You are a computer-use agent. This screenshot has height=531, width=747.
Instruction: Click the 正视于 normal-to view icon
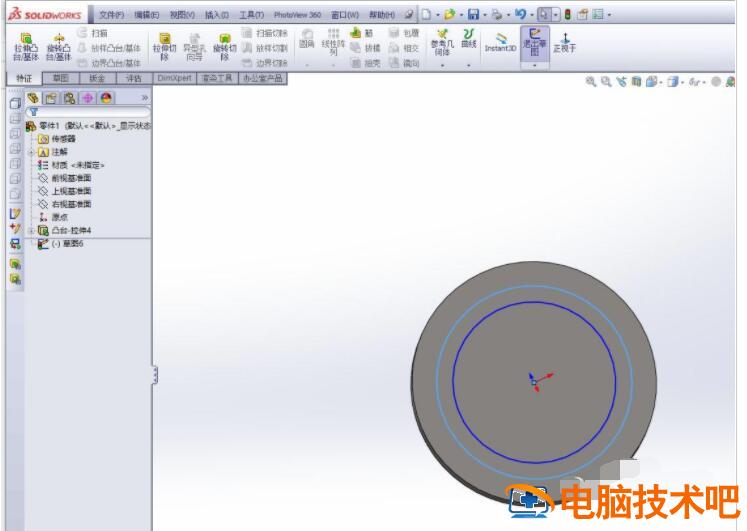pos(565,42)
